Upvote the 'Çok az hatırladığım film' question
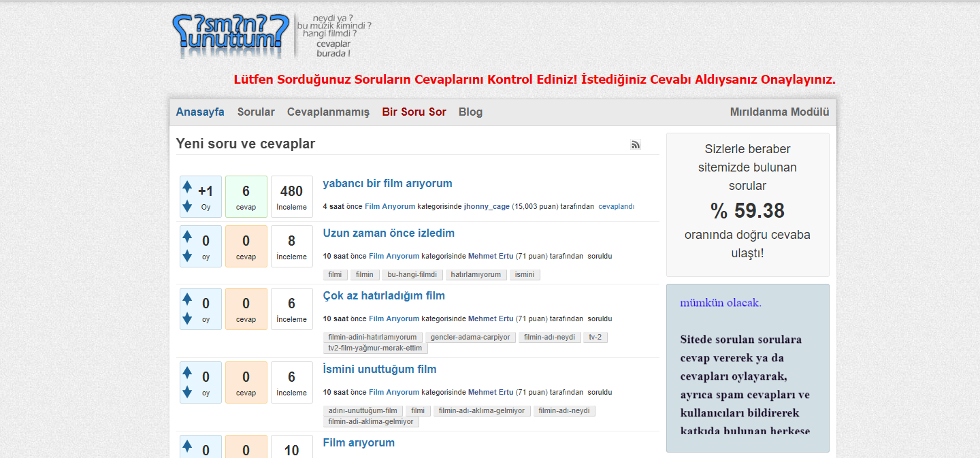This screenshot has height=458, width=980. click(187, 299)
